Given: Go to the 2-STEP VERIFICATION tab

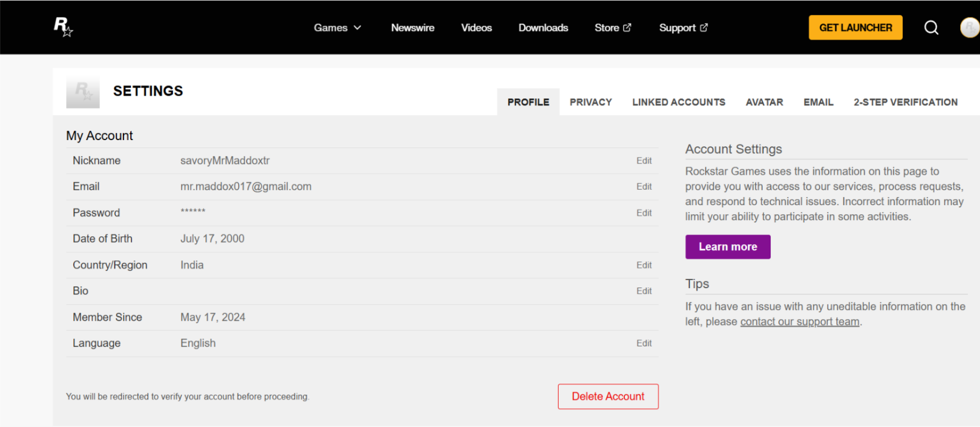Looking at the screenshot, I should (x=905, y=102).
